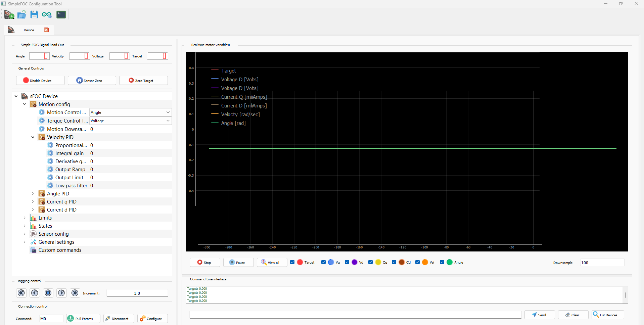Click the Sensor config icon
The image size is (644, 325).
click(x=33, y=234)
